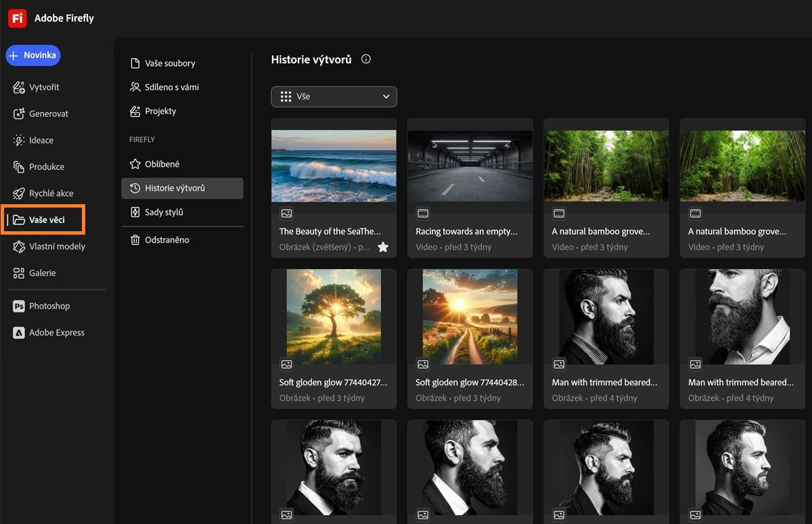The image size is (812, 524).
Task: Open the Vše filter dropdown
Action: tap(334, 96)
